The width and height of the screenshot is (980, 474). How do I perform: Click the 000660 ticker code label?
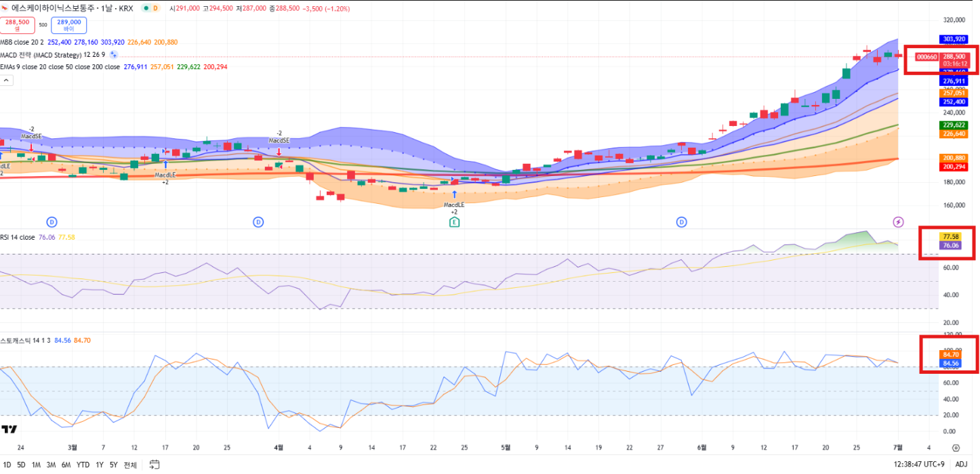pos(926,57)
